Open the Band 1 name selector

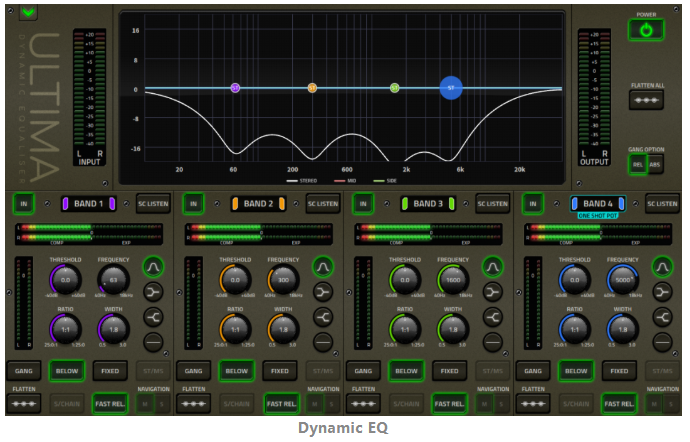coord(91,203)
